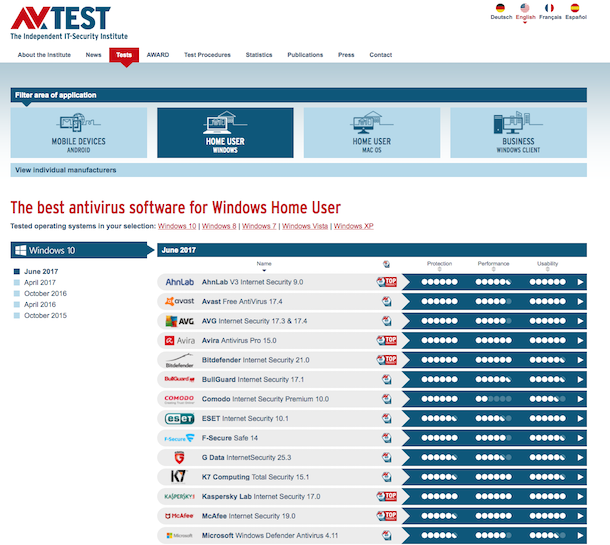The height and width of the screenshot is (545, 610).
Task: Sort by Performance column header
Action: click(493, 266)
